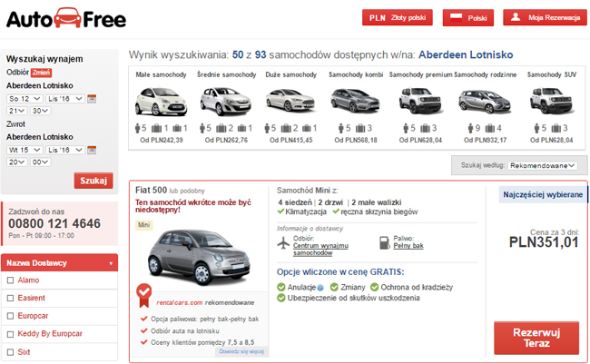Screen dimensions: 590x364
Task: Select the Samochody kombi car image
Action: (355, 101)
